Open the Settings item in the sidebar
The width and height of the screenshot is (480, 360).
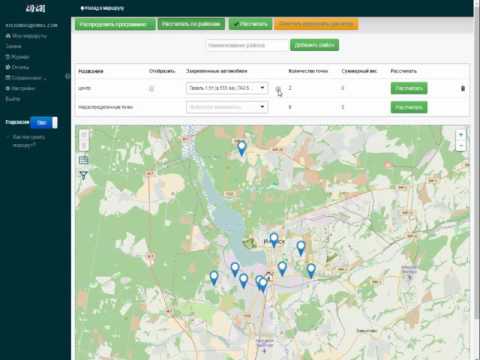click(x=20, y=88)
